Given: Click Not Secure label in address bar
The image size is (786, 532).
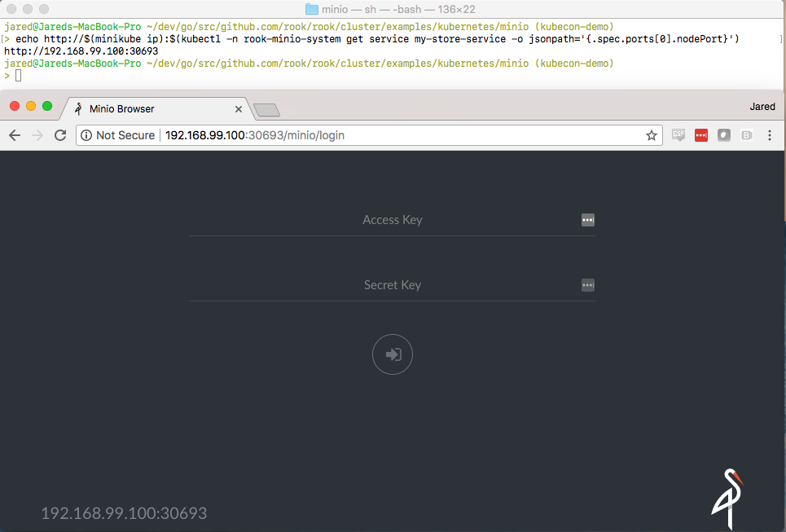Looking at the screenshot, I should (x=125, y=135).
